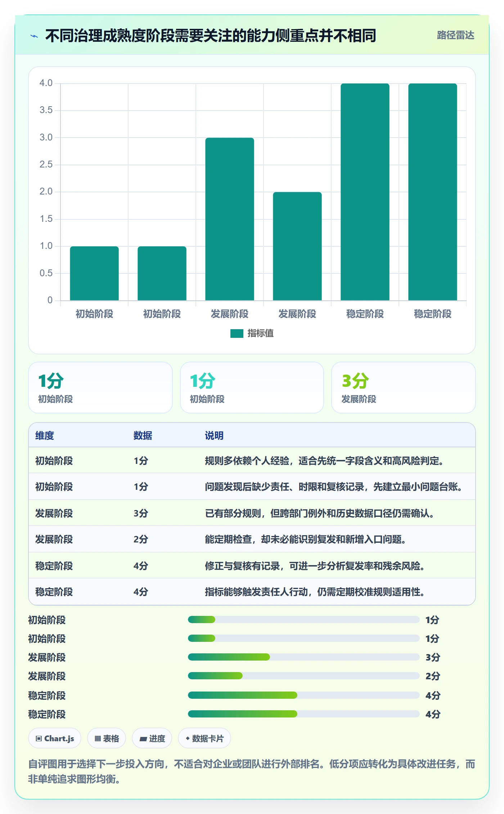The image size is (504, 814).
Task: Toggle the 指标值 legend color swatch
Action: [237, 334]
